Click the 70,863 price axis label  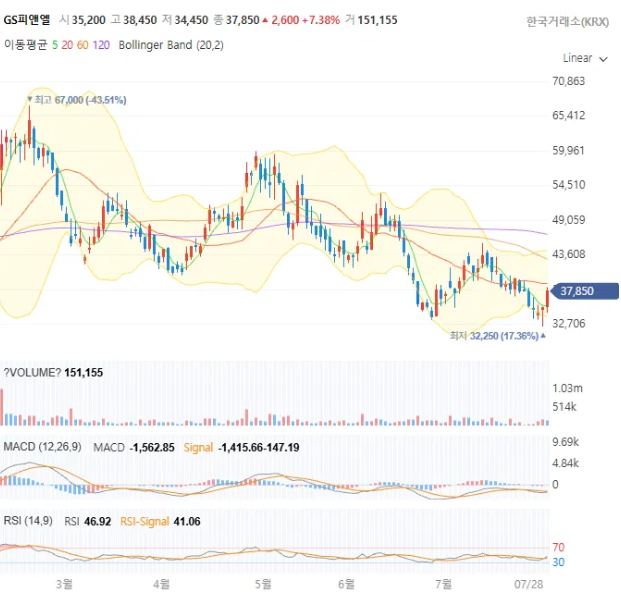[x=568, y=81]
